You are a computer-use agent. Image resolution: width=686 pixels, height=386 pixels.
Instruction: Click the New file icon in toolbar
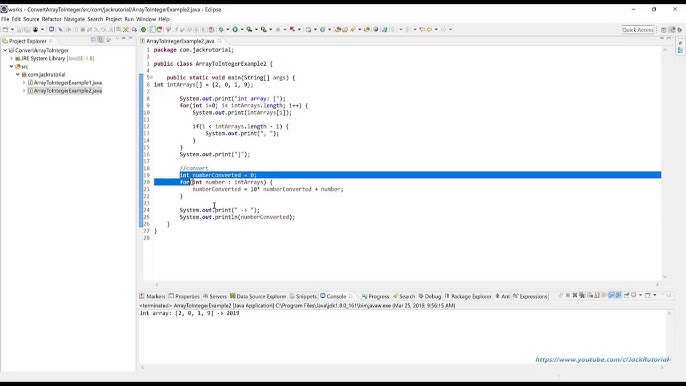(5, 29)
